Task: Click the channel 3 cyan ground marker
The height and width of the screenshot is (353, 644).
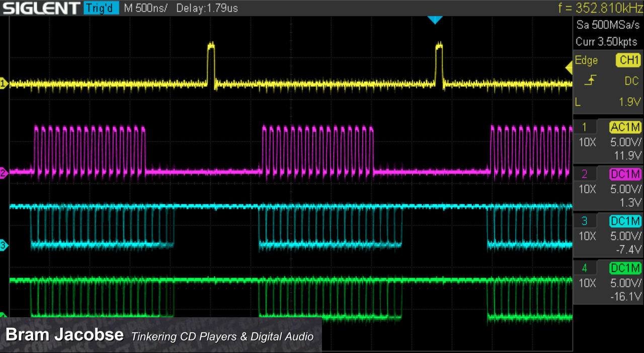Action: [x=4, y=245]
